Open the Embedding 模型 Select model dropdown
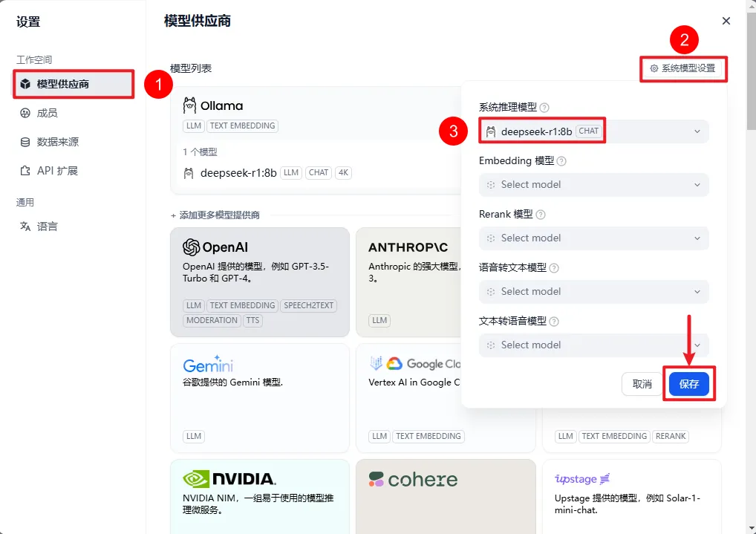Image resolution: width=756 pixels, height=534 pixels. tap(593, 185)
